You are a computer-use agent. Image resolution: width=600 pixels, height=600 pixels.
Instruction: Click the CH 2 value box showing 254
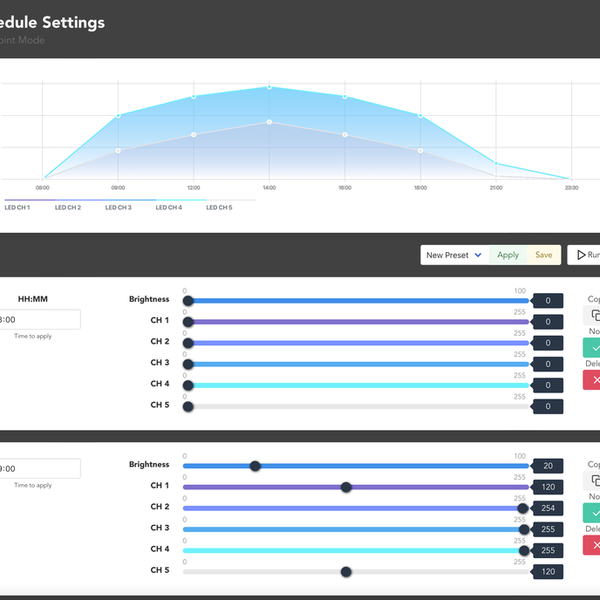pos(548,508)
